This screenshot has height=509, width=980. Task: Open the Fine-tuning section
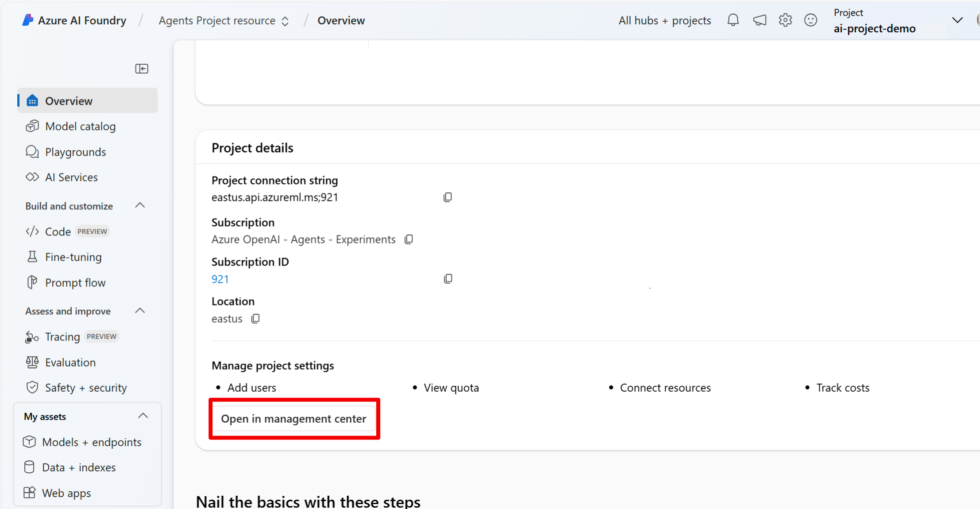(x=73, y=257)
